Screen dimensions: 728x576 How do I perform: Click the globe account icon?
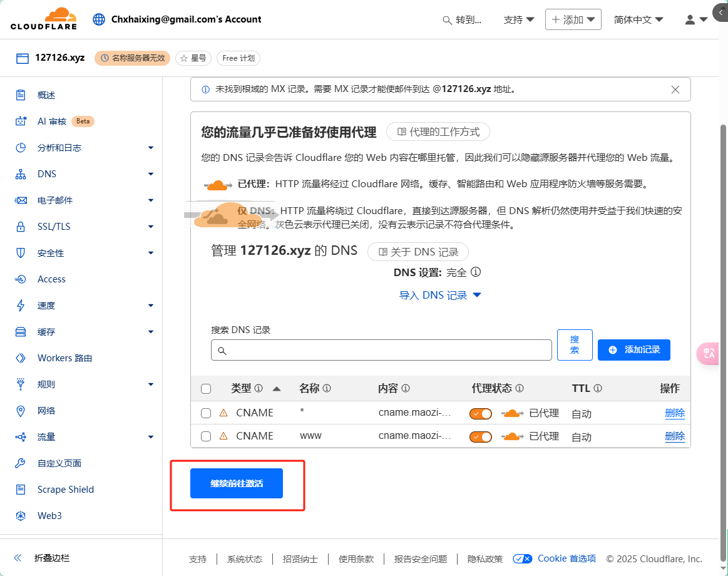[98, 19]
